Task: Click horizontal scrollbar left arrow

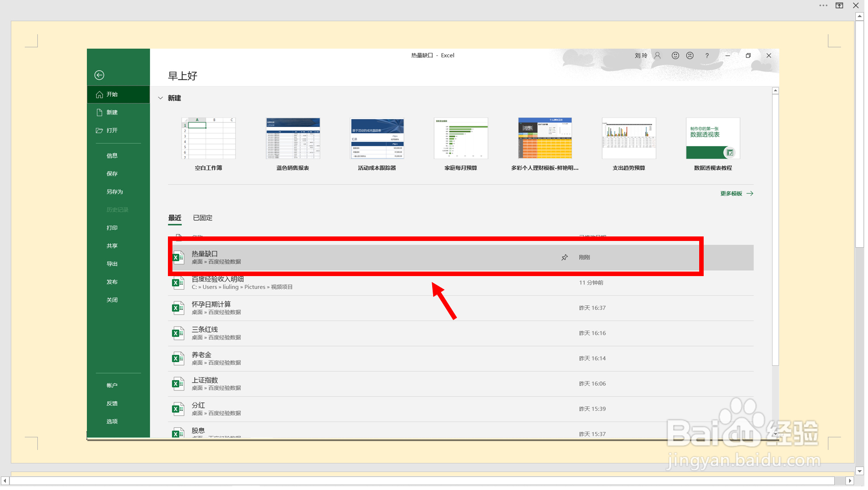Action: tap(5, 481)
